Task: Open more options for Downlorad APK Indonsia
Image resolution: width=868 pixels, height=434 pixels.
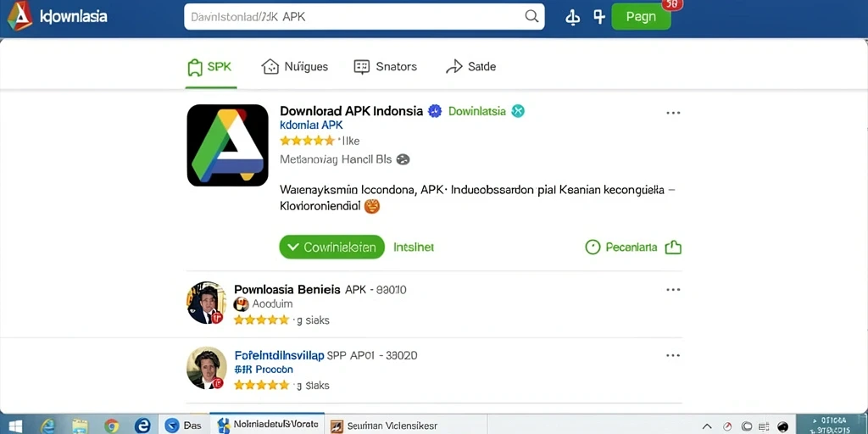Action: click(673, 113)
